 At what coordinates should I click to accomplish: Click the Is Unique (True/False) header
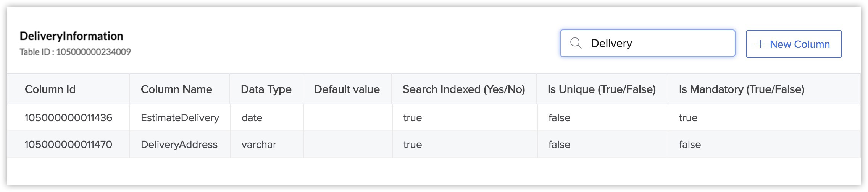[602, 89]
